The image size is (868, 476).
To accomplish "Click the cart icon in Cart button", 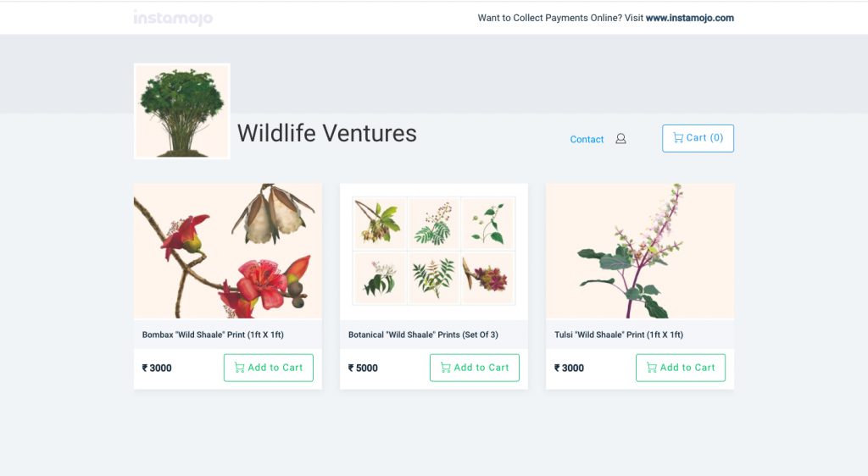I will (678, 138).
